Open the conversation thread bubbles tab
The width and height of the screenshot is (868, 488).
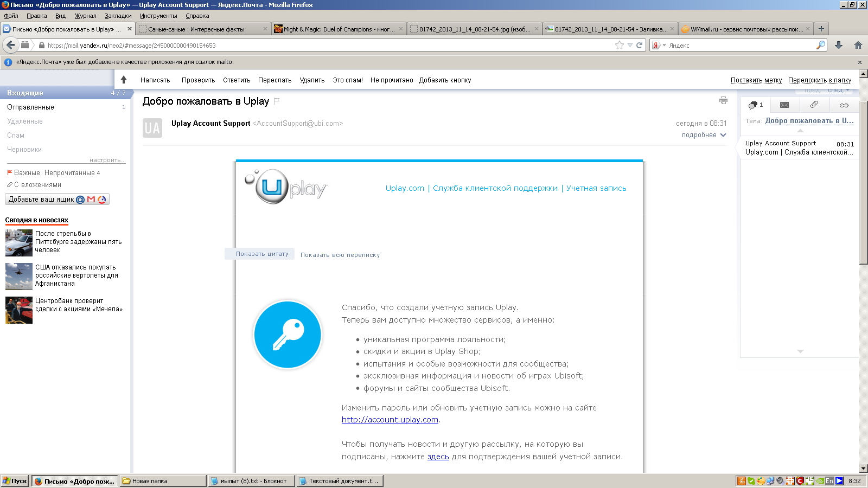(755, 105)
